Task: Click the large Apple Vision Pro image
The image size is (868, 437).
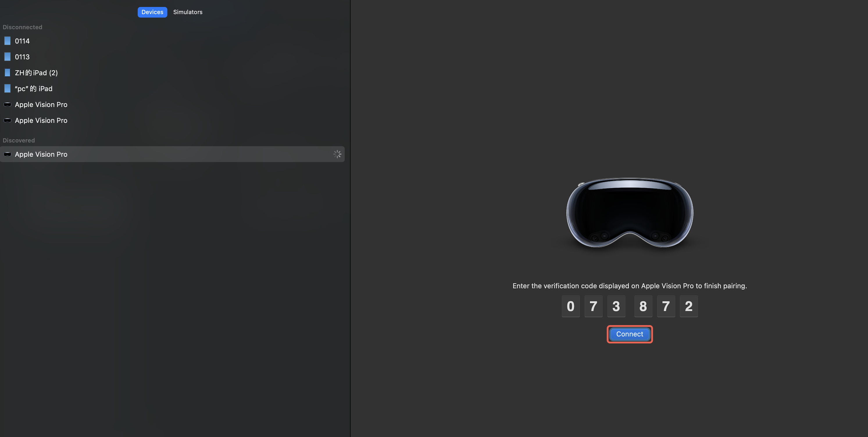Action: (x=629, y=213)
